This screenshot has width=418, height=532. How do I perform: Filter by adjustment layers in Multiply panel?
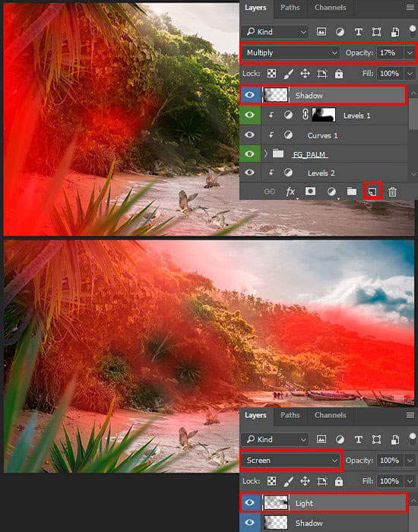(340, 32)
